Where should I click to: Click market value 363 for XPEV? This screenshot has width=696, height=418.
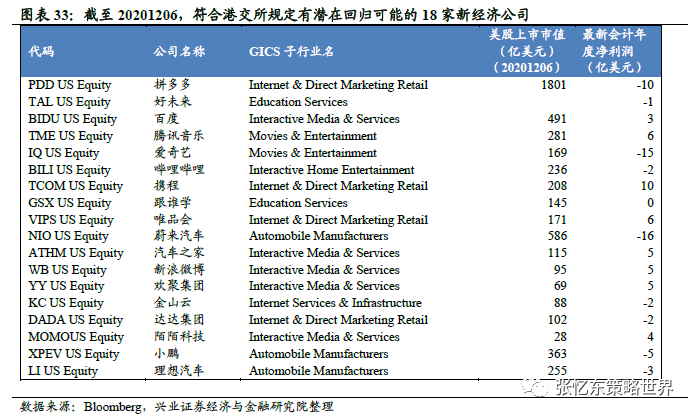(557, 354)
